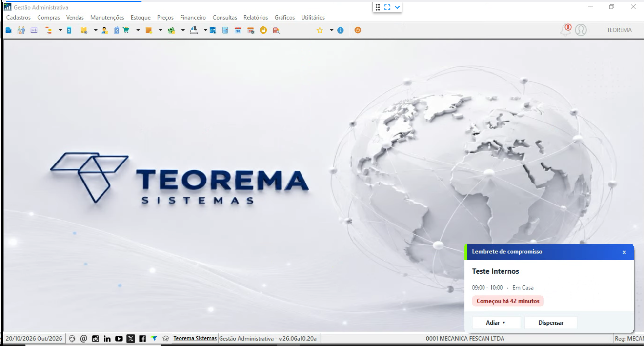The height and width of the screenshot is (346, 644).
Task: Expand the dropdown arrow beside the orange note icon
Action: pos(160,30)
